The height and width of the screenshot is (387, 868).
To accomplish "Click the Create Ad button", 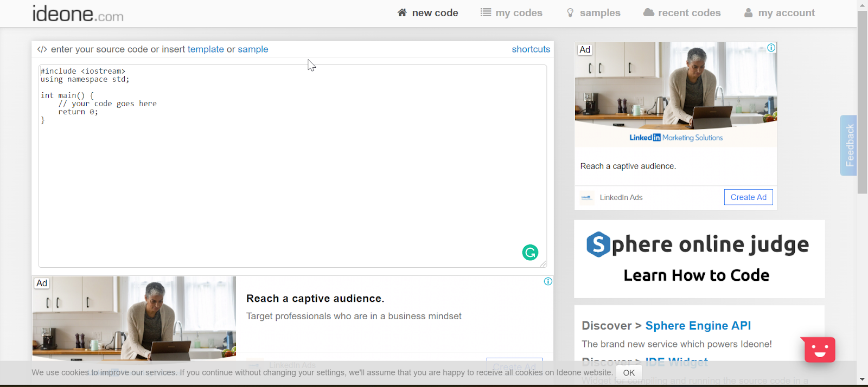I will 749,197.
